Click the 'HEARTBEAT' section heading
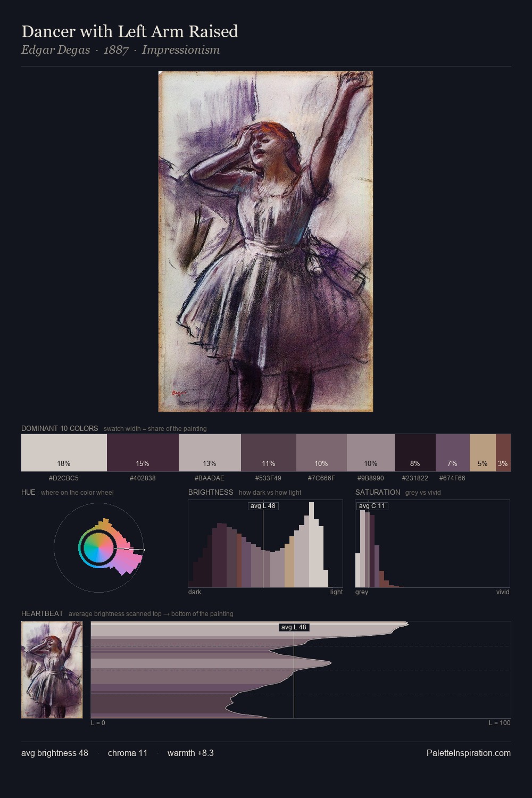This screenshot has width=532, height=798. coord(42,613)
